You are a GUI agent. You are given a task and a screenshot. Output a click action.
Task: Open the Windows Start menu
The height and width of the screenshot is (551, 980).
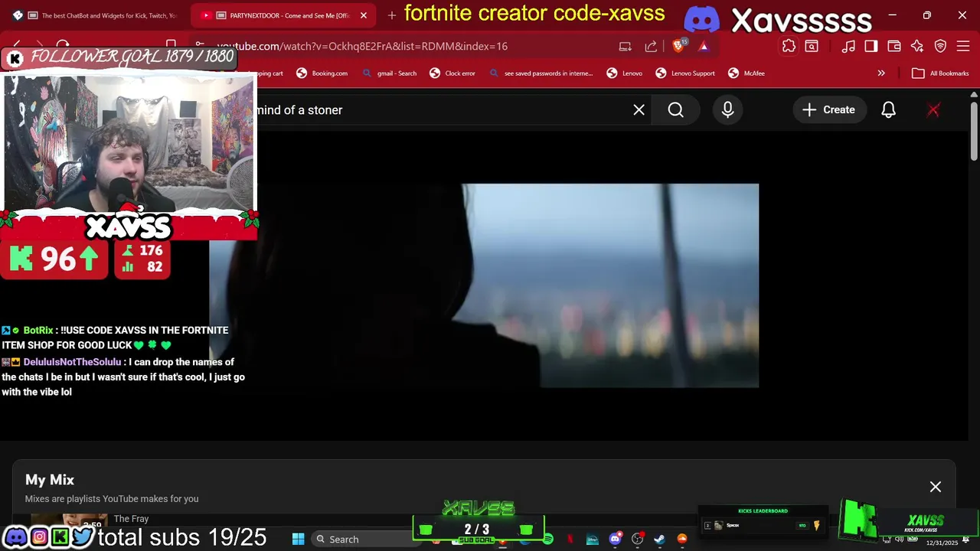point(299,539)
